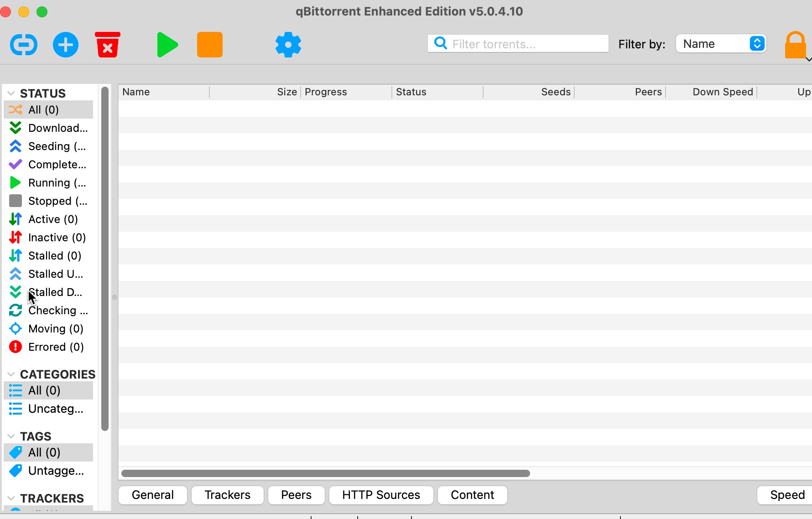Click the Stalled Uploading filter icon
812x519 pixels.
[16, 274]
